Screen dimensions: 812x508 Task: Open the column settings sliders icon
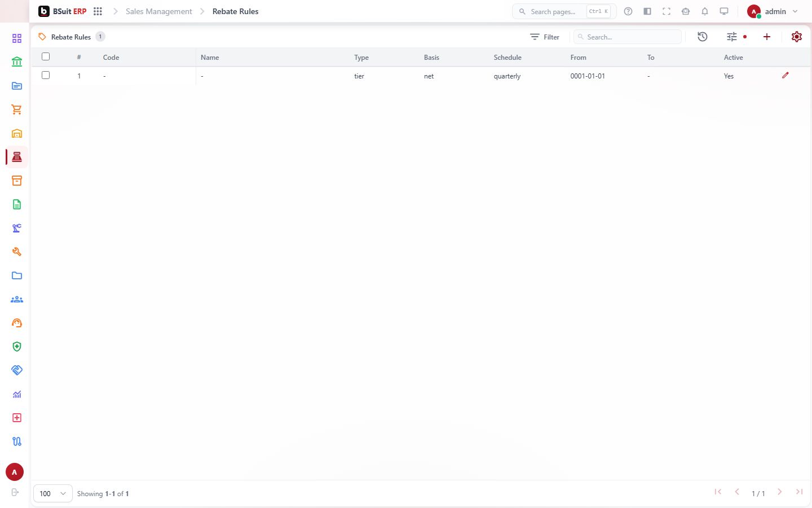(732, 37)
